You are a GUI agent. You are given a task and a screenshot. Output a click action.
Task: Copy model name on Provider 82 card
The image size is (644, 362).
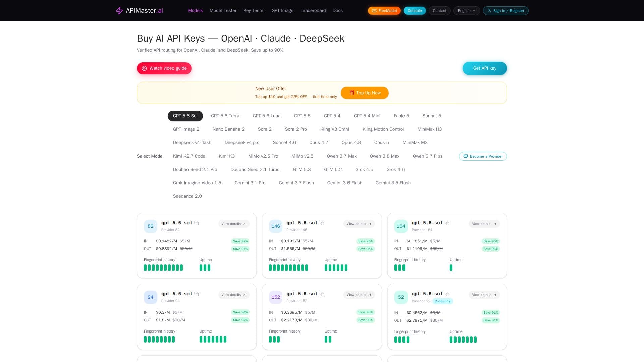[x=197, y=223]
